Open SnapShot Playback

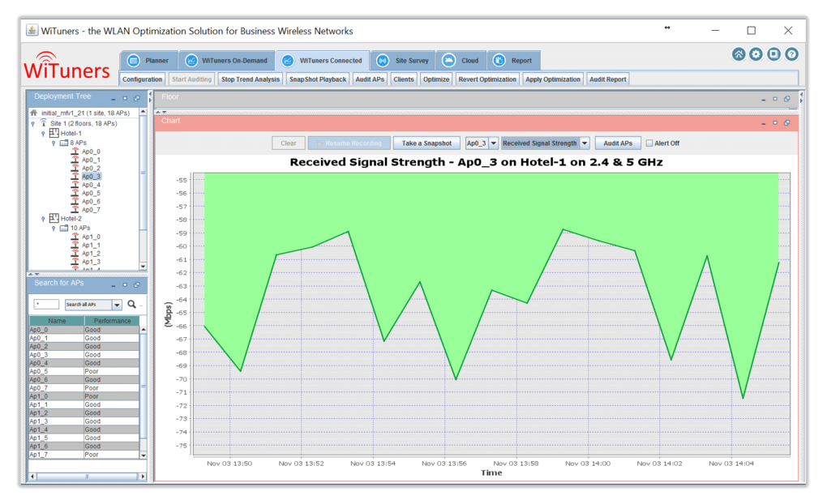318,79
